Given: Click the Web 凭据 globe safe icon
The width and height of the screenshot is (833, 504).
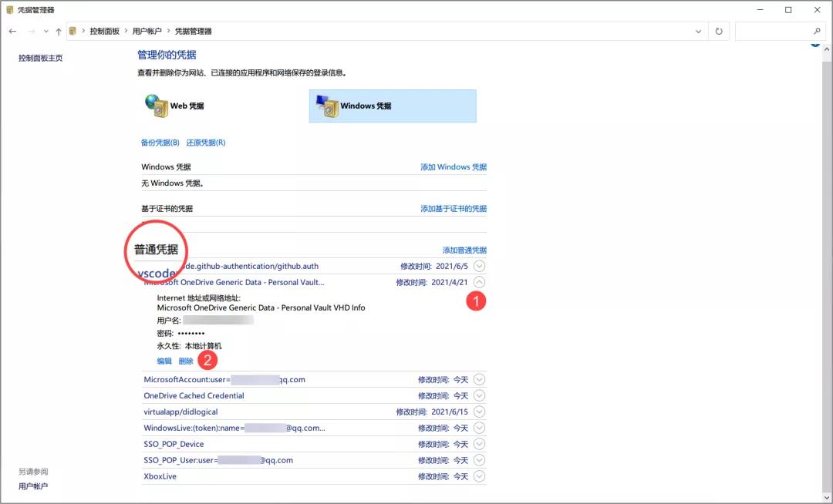Looking at the screenshot, I should click(x=156, y=106).
